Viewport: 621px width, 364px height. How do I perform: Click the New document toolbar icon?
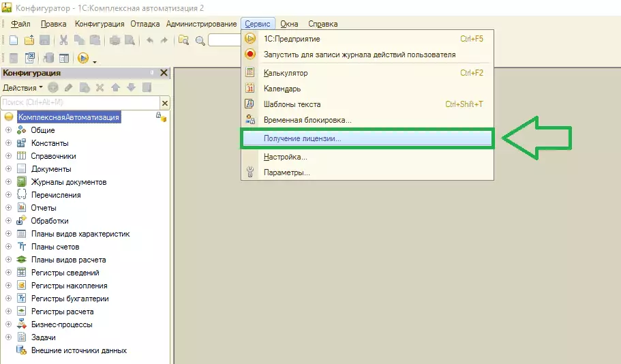13,40
